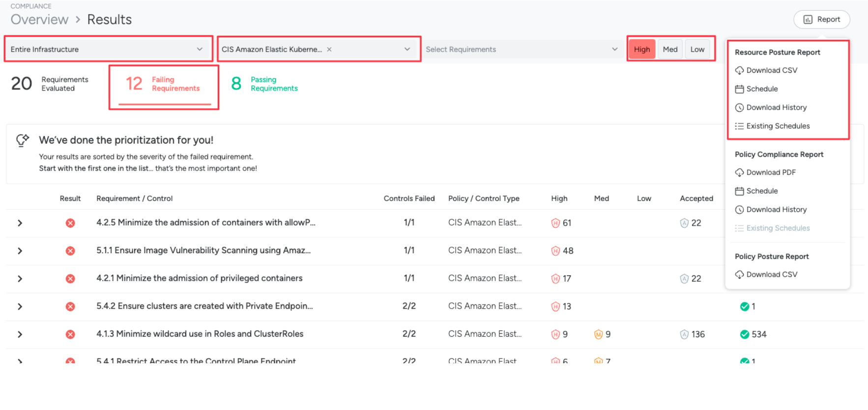The width and height of the screenshot is (868, 410).
Task: Click high severity shield icon showing 48
Action: 555,251
